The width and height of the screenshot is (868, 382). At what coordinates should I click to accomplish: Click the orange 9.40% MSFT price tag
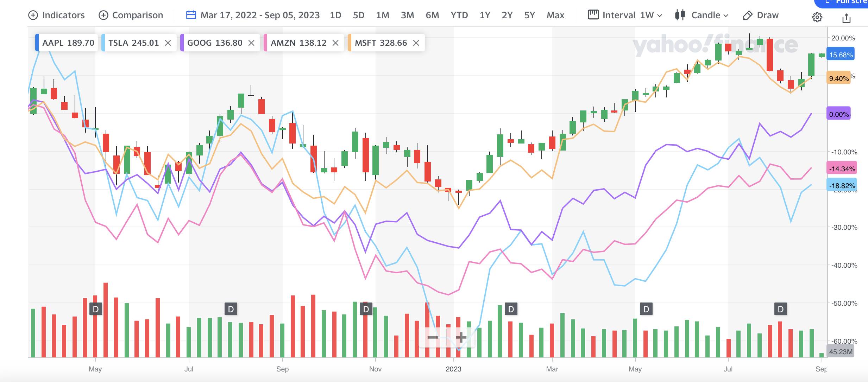point(838,78)
